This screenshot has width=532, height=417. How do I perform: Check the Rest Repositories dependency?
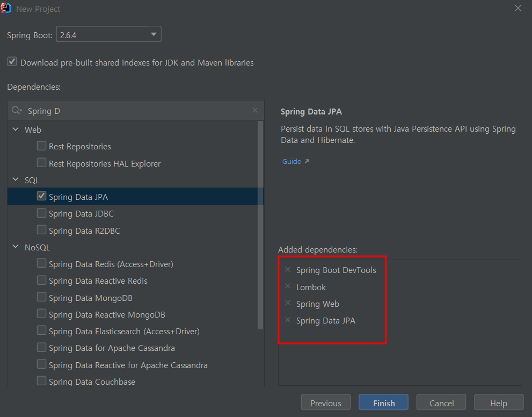click(41, 146)
